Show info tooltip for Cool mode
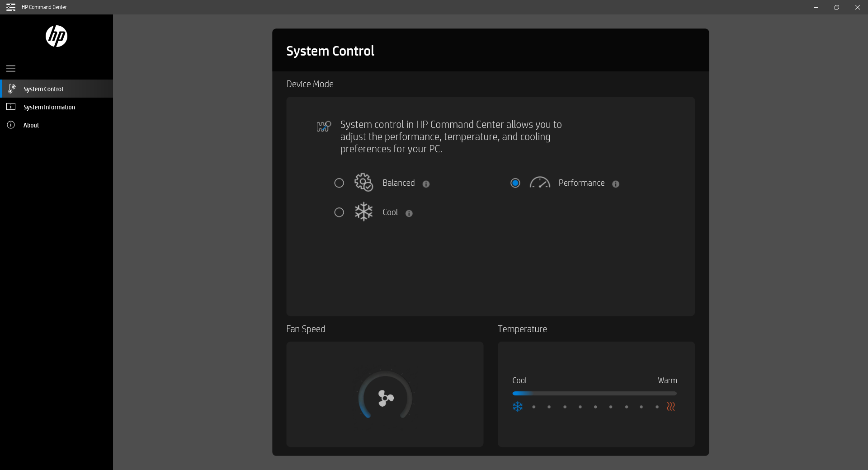Screen dimensions: 868x470 [409, 213]
